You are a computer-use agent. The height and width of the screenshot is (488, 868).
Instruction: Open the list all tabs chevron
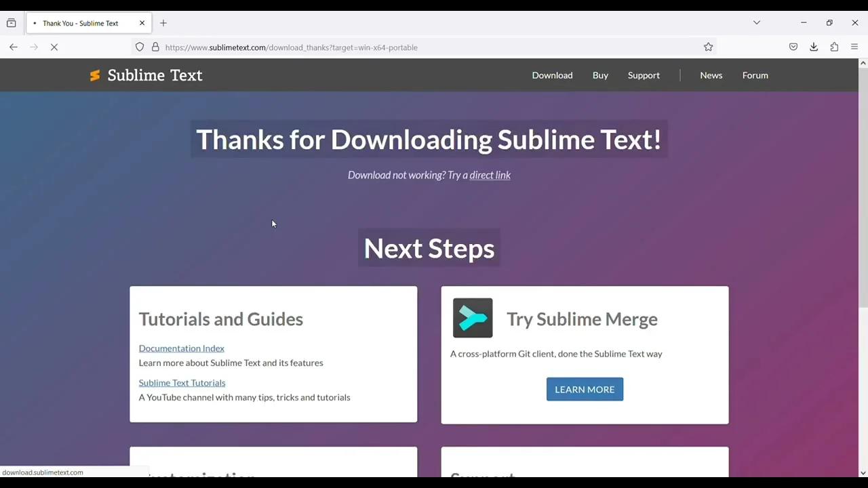(757, 22)
